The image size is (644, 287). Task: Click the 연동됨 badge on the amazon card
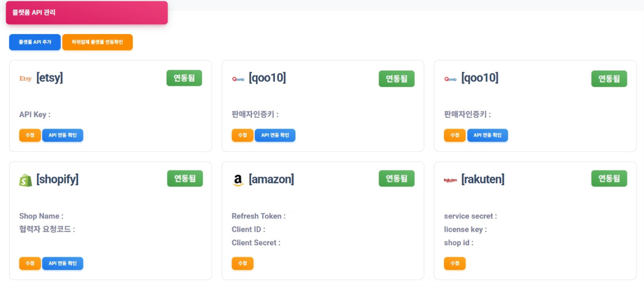(397, 178)
